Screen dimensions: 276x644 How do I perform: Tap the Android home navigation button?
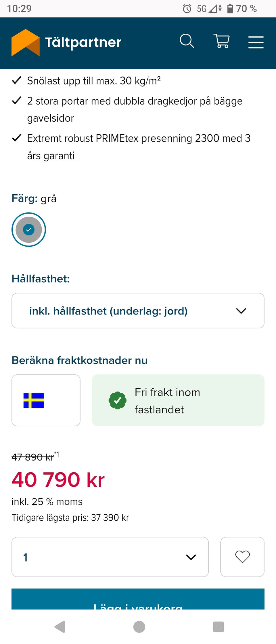click(x=139, y=627)
